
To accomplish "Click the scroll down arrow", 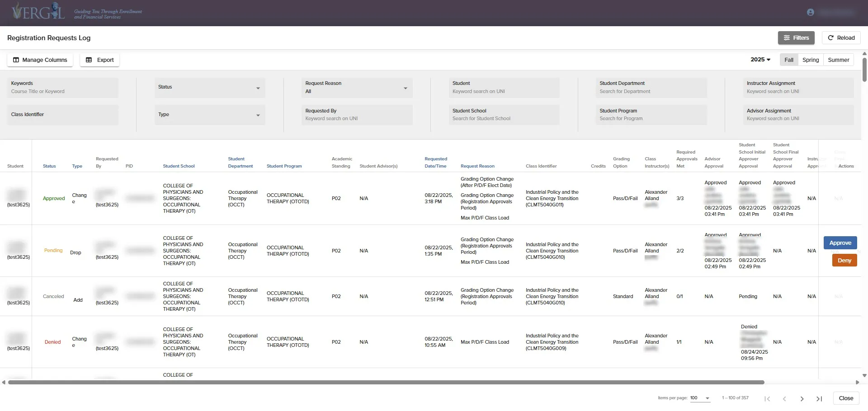I will pos(864,376).
